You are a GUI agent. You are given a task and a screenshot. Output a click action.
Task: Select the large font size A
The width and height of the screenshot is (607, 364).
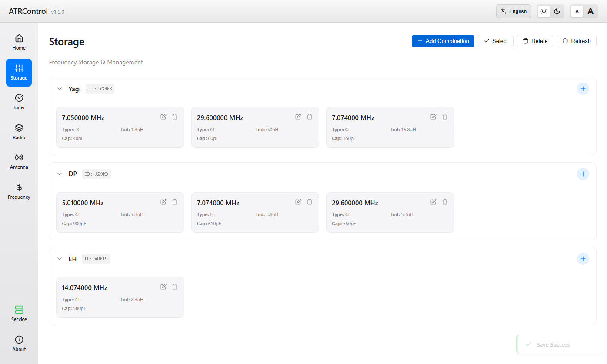click(590, 11)
